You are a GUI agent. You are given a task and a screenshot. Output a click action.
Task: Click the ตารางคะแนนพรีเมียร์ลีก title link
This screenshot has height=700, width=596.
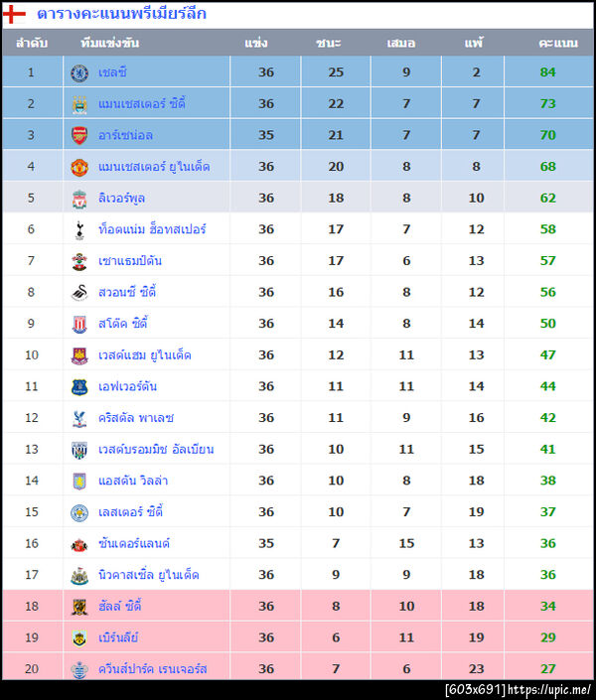coord(121,15)
